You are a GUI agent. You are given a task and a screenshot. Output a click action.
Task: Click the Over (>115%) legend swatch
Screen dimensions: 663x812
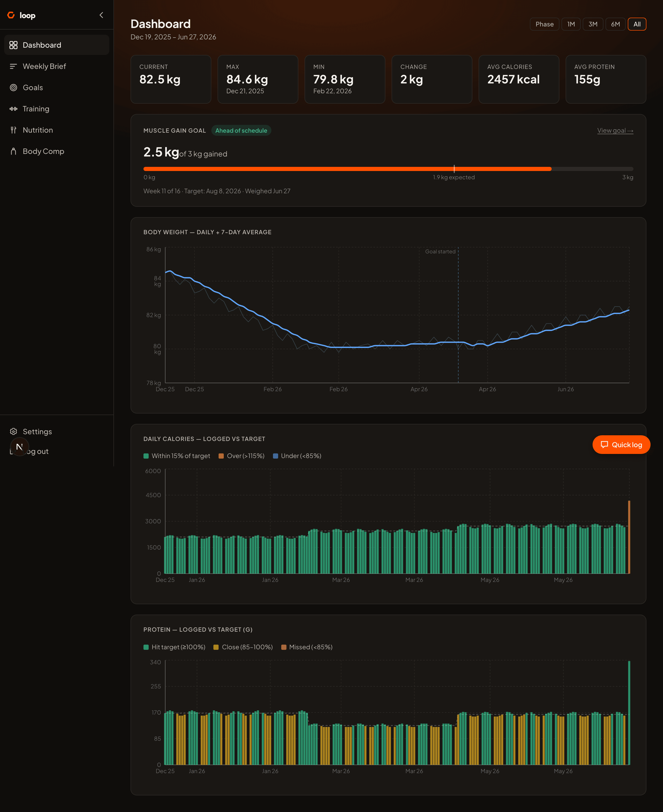(221, 456)
